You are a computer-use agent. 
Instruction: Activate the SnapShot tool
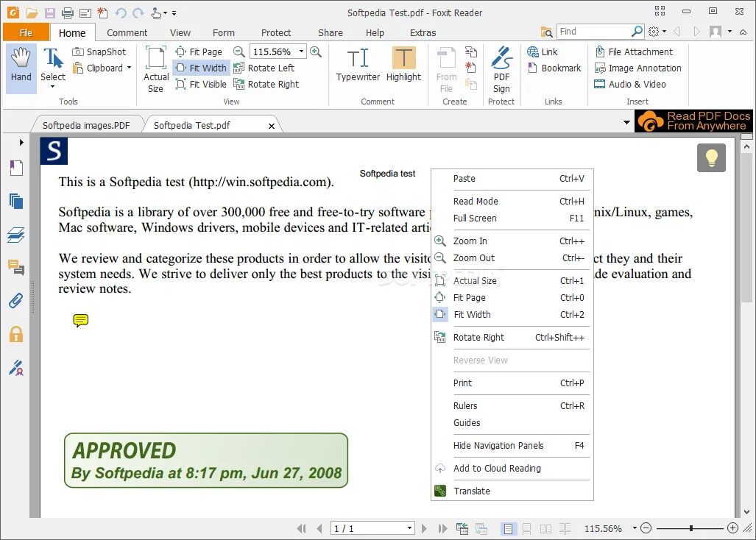[99, 51]
